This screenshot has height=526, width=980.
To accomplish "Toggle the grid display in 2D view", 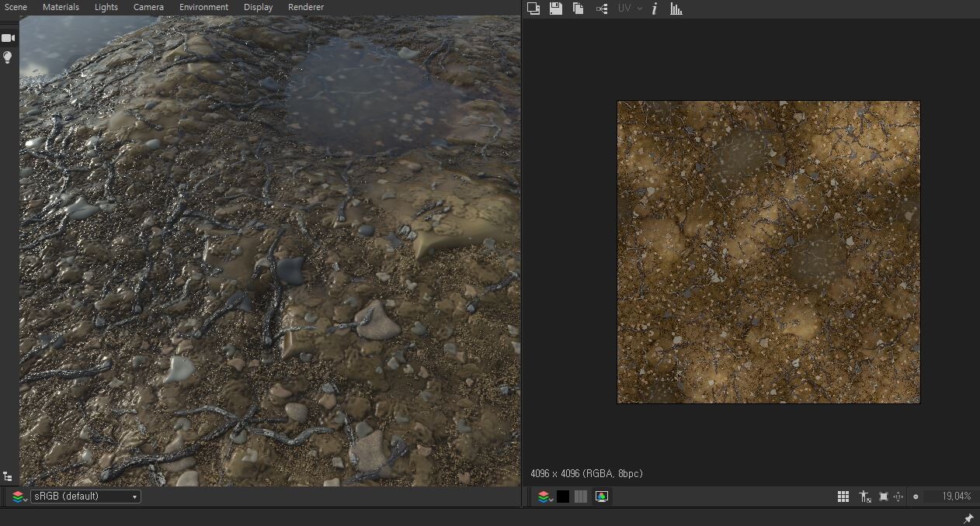I will (x=843, y=497).
